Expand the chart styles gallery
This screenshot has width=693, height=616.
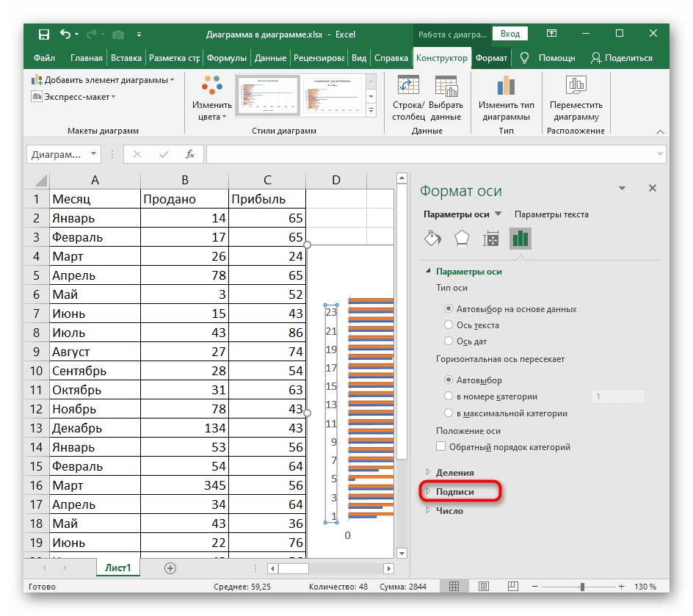371,110
